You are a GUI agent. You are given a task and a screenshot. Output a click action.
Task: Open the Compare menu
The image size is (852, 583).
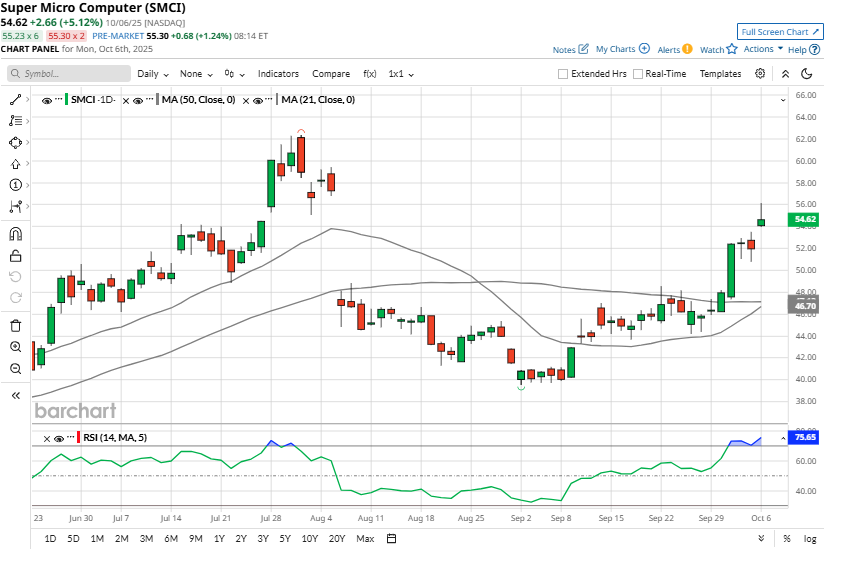tap(331, 74)
